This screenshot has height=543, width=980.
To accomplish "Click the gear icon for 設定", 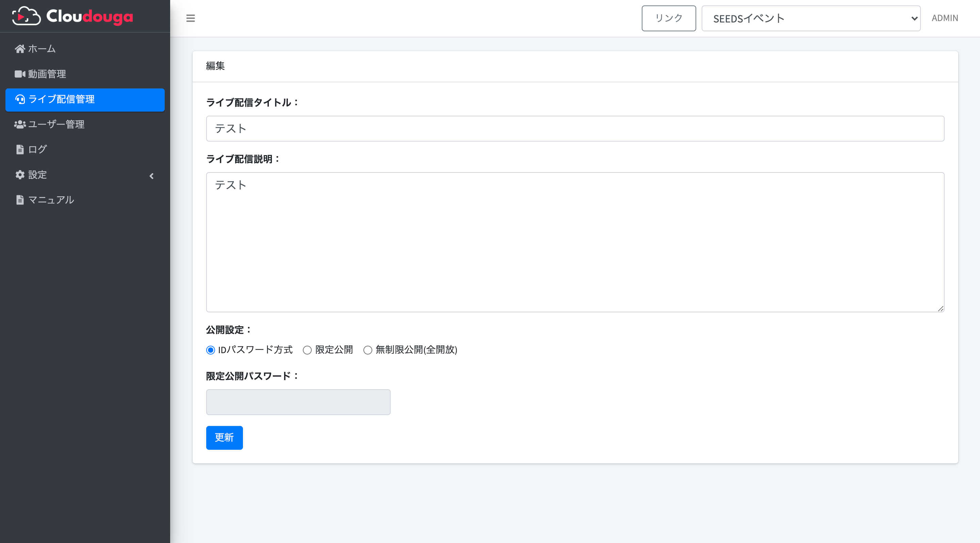I will [x=20, y=175].
